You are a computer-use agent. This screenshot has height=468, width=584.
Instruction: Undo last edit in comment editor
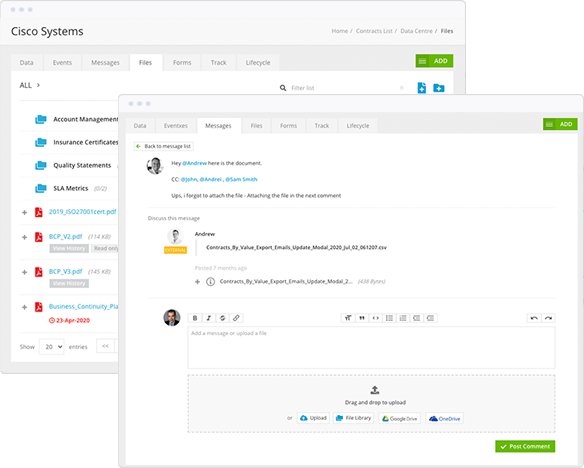tap(534, 318)
